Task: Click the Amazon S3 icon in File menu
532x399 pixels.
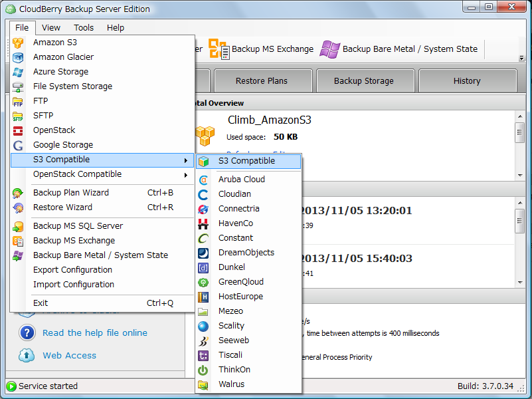Action: [18, 43]
